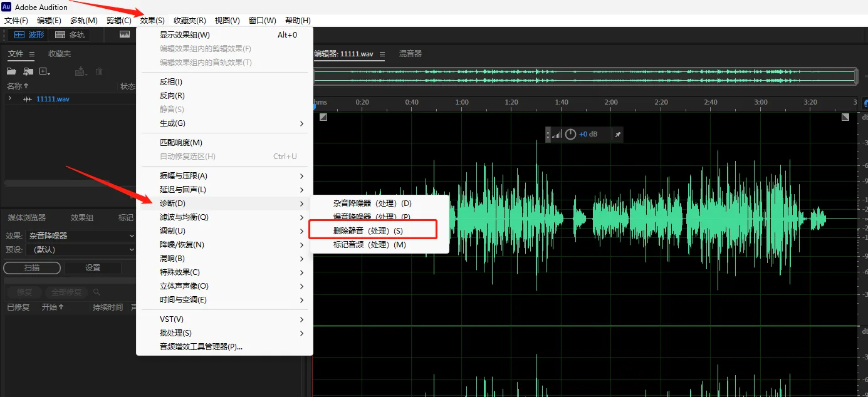Viewport: 868px width, 397px height.
Task: Click the Adobe Audition Au logo
Action: coord(6,7)
